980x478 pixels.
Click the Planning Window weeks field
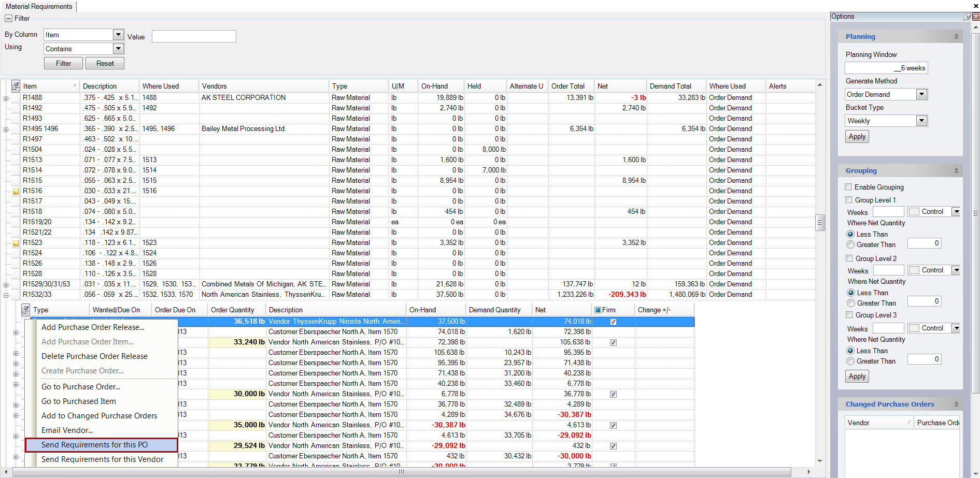886,68
